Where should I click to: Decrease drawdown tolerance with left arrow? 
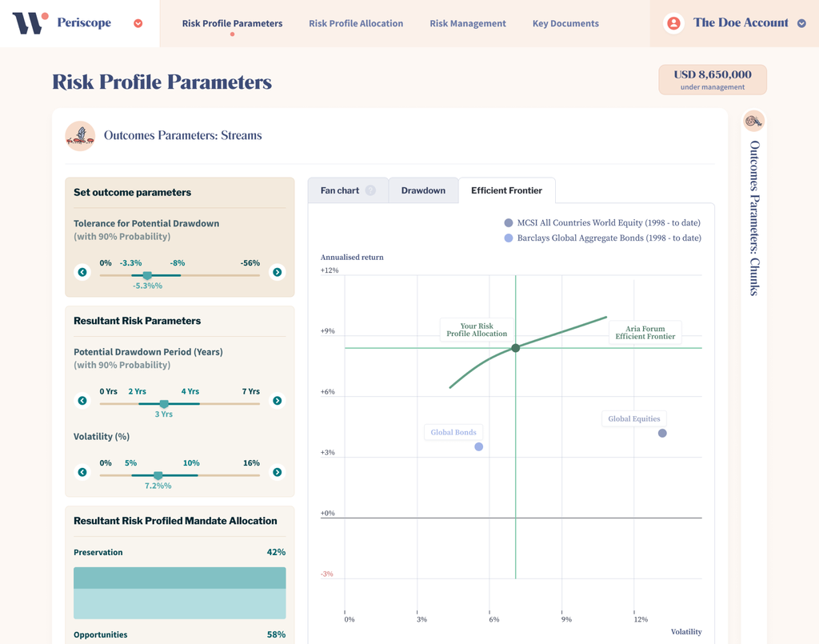[x=82, y=272]
